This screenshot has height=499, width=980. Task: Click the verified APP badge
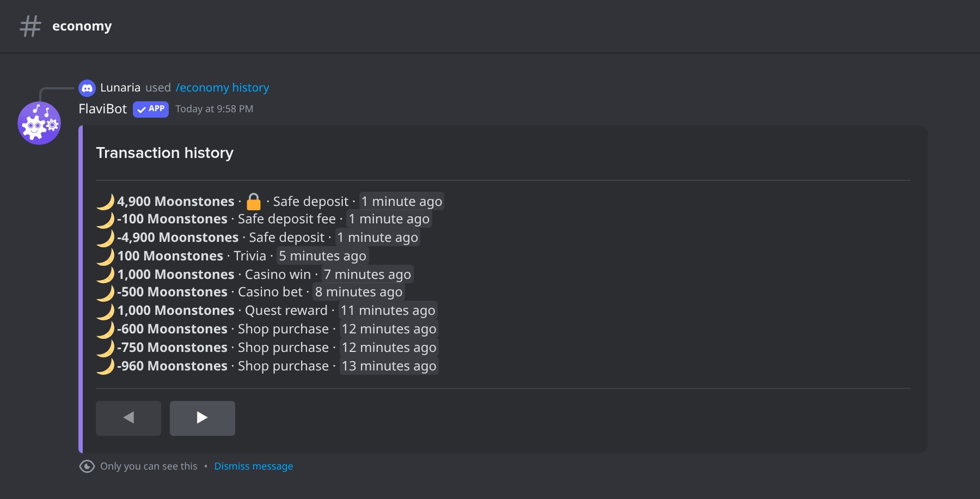[151, 109]
